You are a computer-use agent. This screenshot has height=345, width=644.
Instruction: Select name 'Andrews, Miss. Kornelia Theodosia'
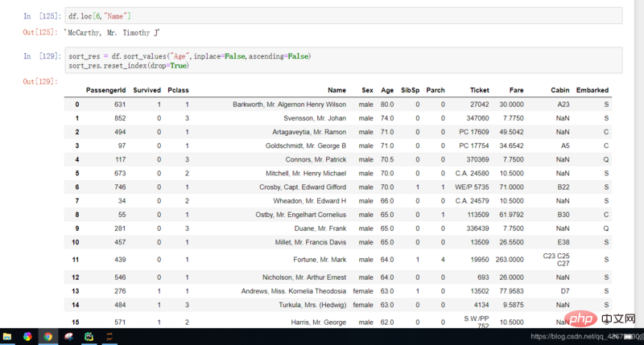(294, 291)
